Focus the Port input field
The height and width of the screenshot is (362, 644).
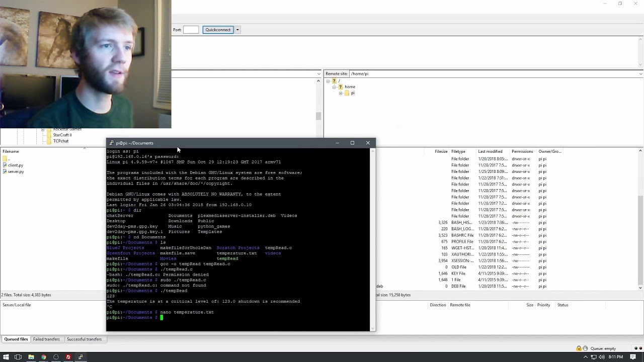[191, 30]
